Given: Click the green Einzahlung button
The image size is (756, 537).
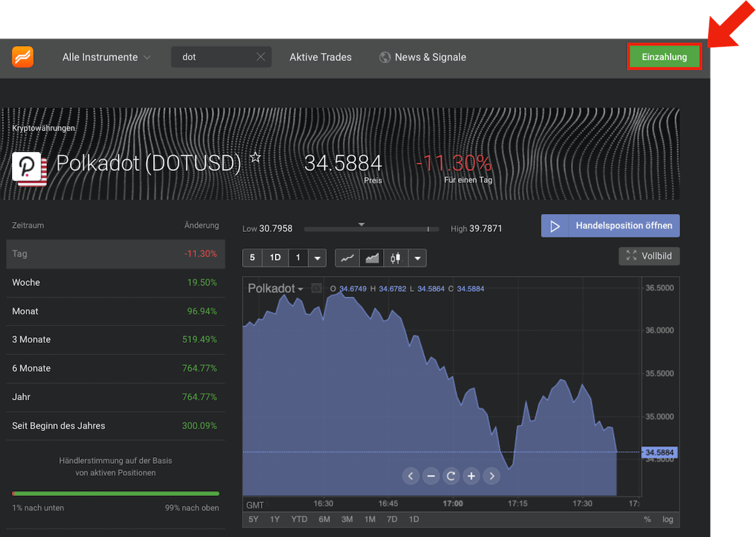Looking at the screenshot, I should (664, 56).
